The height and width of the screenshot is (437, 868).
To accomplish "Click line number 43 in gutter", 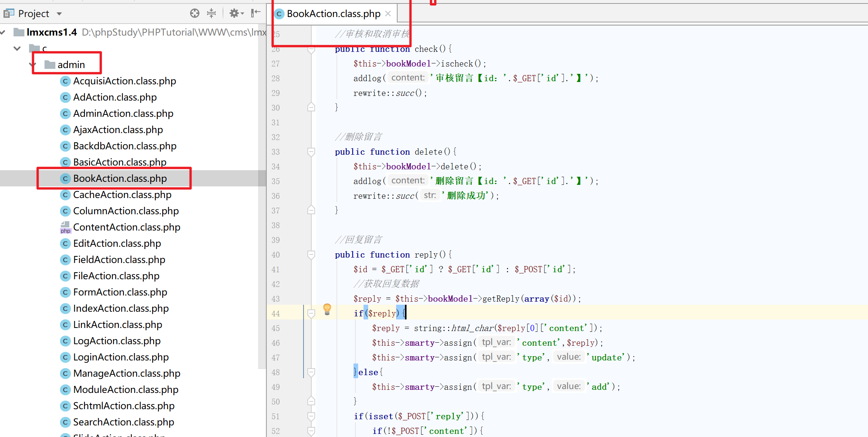I will coord(276,299).
